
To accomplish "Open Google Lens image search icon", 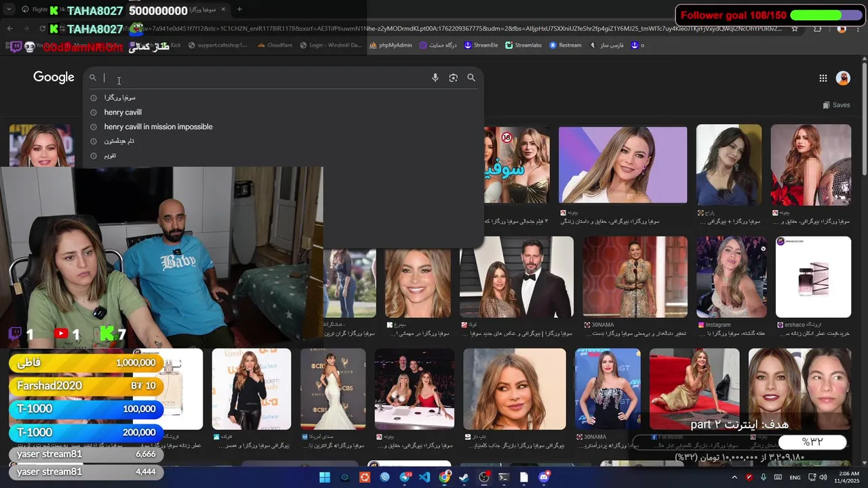I will pos(453,78).
